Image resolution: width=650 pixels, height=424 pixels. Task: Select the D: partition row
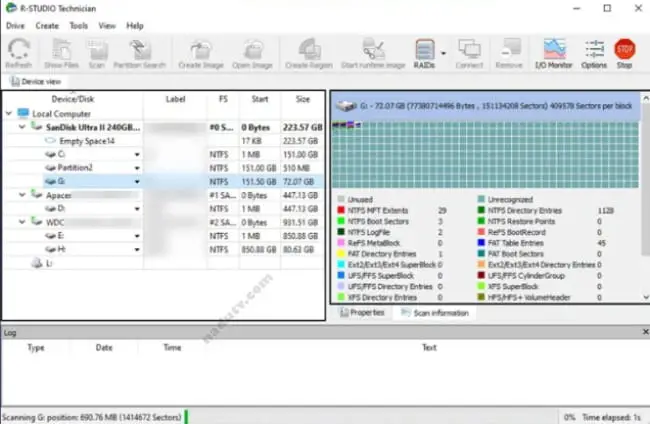(164, 208)
